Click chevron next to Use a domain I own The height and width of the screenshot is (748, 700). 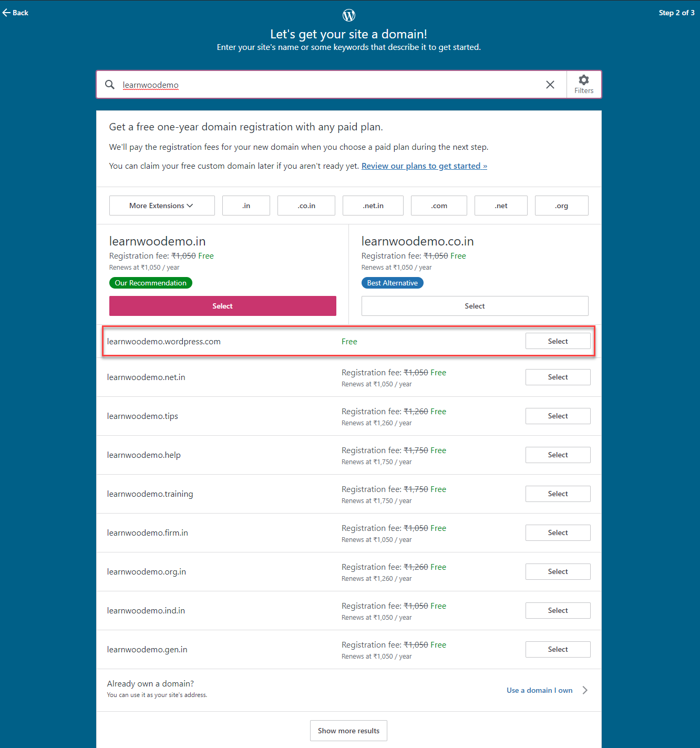(x=585, y=690)
